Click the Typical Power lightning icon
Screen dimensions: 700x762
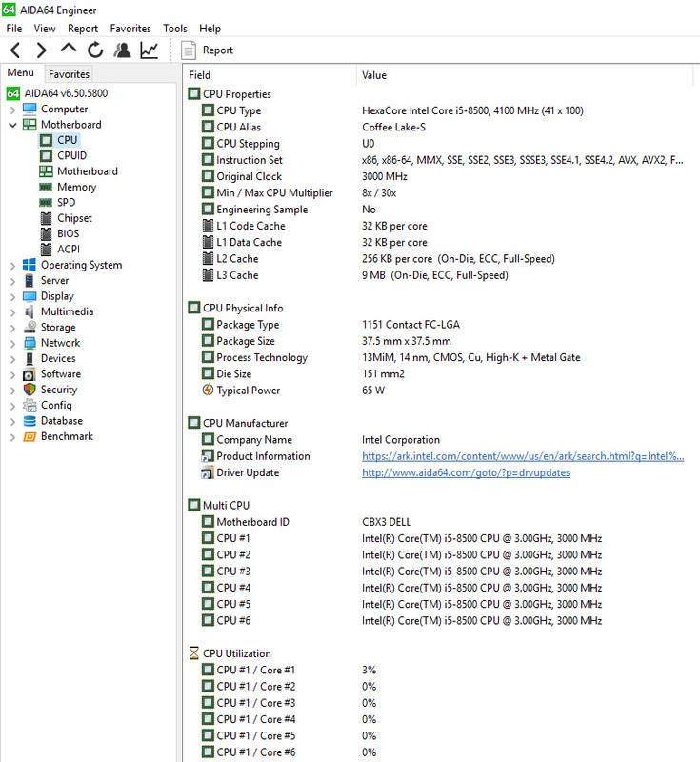(208, 390)
